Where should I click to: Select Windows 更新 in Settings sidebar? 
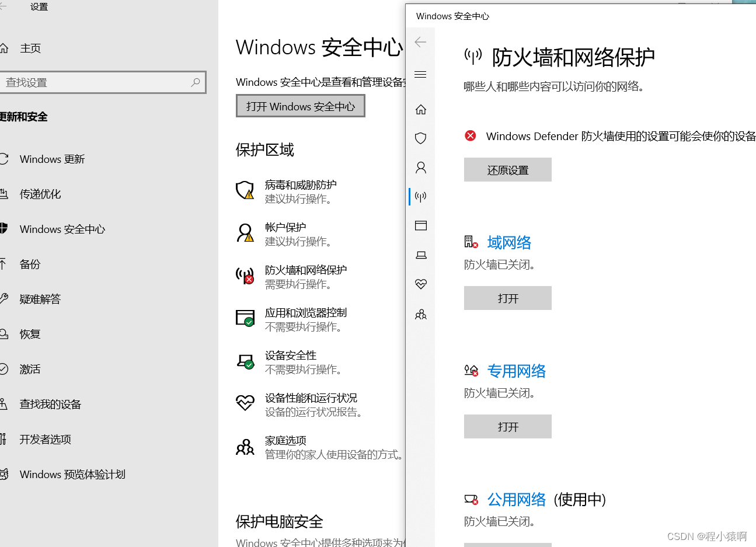pyautogui.click(x=52, y=159)
